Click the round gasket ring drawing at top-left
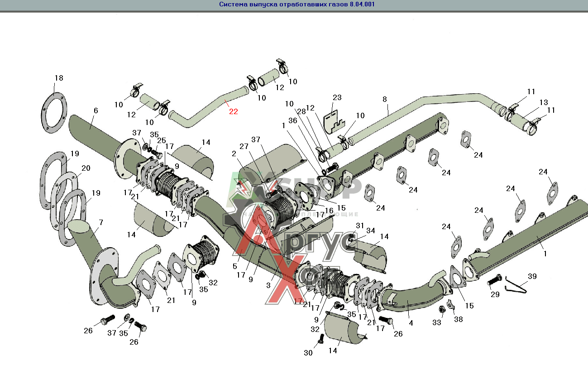 point(54,113)
